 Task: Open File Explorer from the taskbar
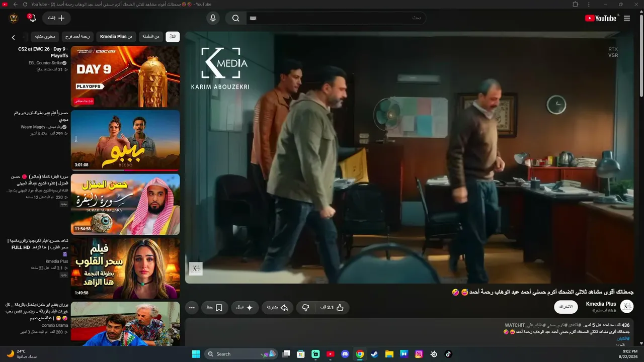click(x=389, y=354)
